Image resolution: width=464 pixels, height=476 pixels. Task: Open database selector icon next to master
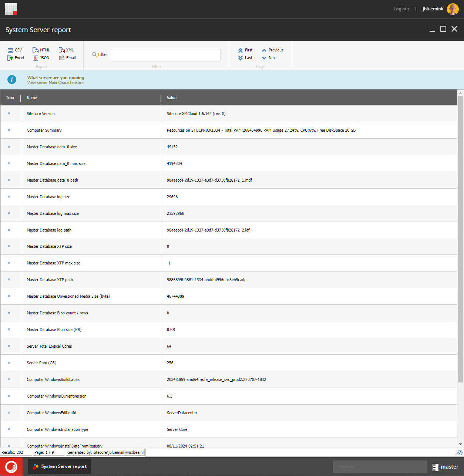(436, 467)
